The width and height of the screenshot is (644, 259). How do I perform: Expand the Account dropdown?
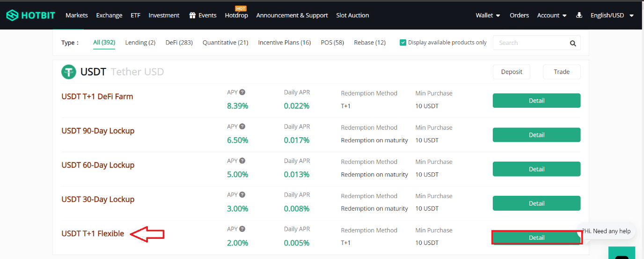click(552, 15)
